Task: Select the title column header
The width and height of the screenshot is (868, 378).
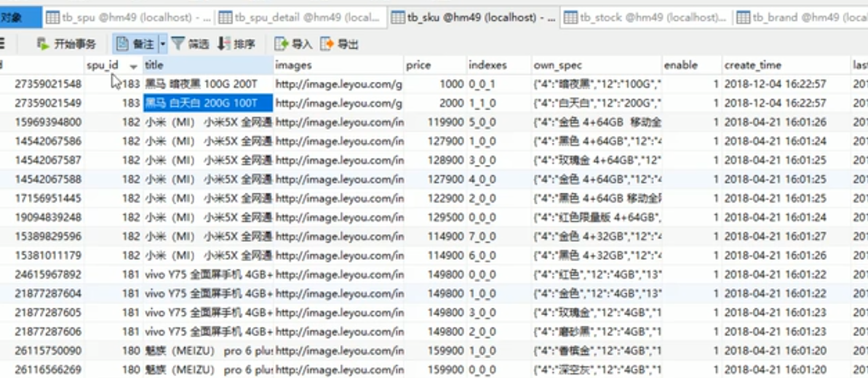Action: (208, 65)
